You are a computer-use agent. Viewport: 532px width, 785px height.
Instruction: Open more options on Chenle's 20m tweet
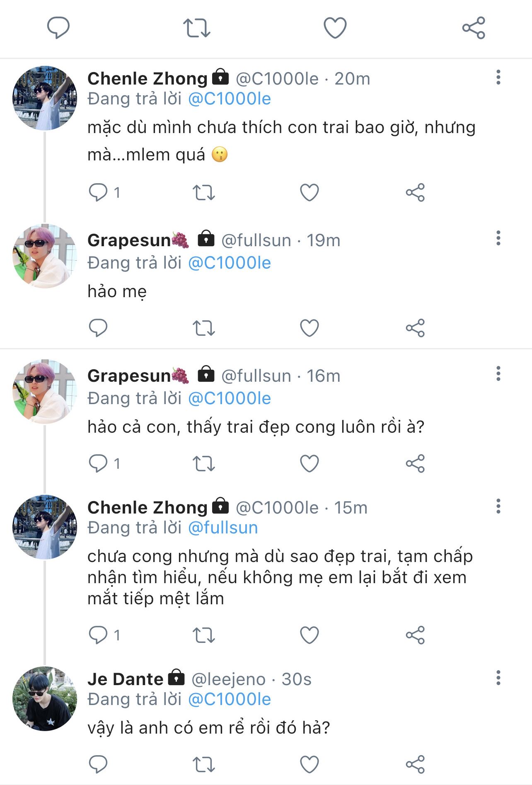498,78
